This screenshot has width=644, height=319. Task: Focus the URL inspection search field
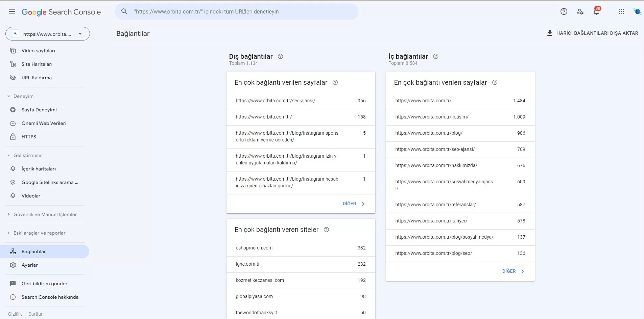(x=237, y=11)
